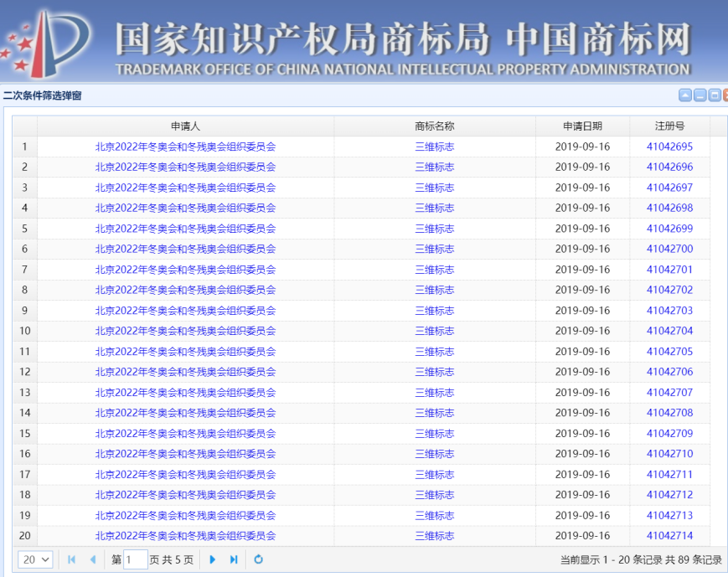The image size is (728, 577).
Task: Open the page size dropdown showing 20
Action: 35,559
